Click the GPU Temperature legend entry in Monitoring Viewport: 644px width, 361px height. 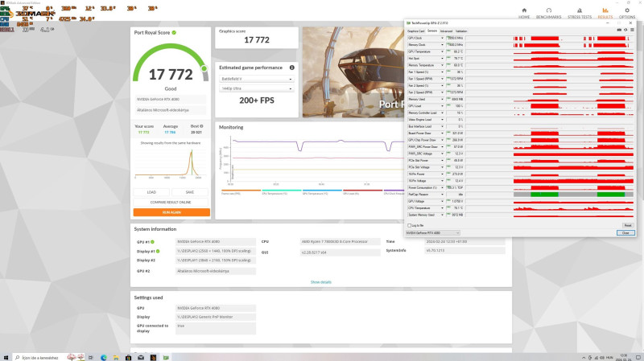click(x=322, y=192)
